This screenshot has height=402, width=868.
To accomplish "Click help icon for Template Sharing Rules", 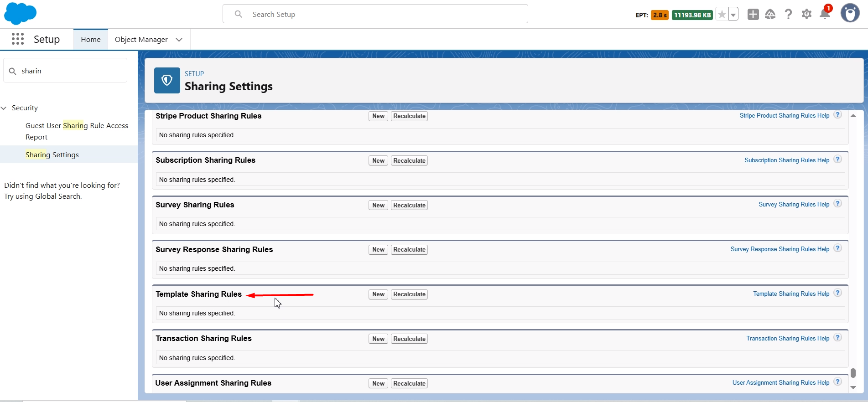I will 837,293.
